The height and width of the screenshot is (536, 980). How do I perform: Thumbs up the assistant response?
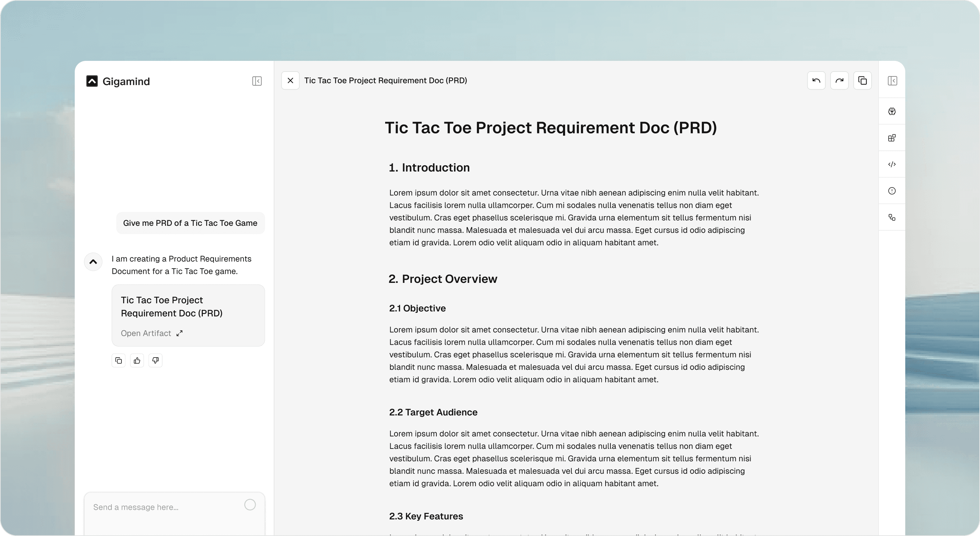(x=137, y=360)
